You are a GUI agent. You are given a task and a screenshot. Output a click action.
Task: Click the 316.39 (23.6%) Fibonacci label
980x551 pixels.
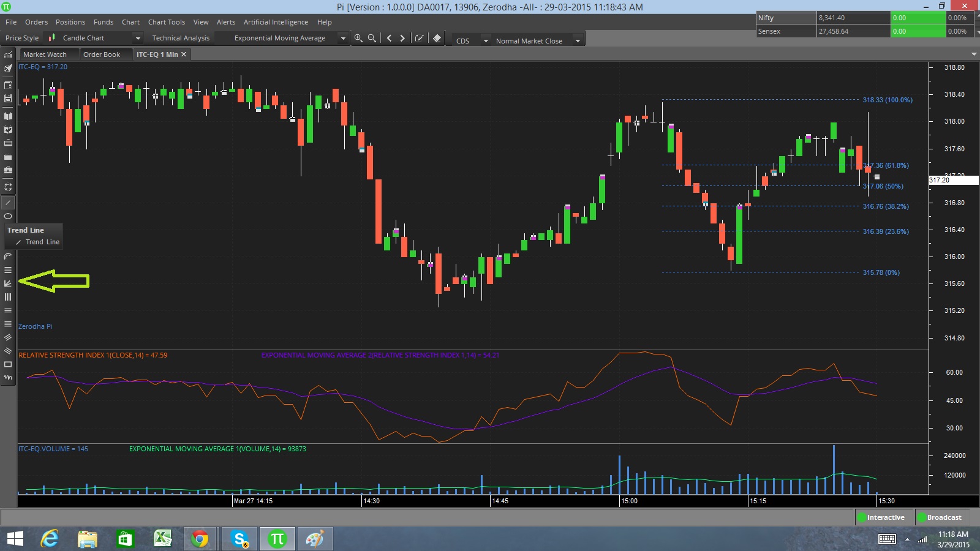coord(886,231)
